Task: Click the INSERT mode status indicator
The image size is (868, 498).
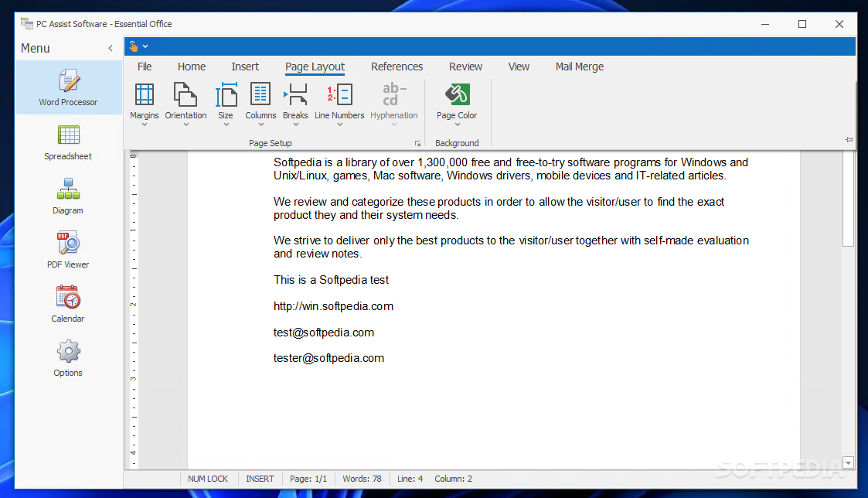Action: click(260, 479)
